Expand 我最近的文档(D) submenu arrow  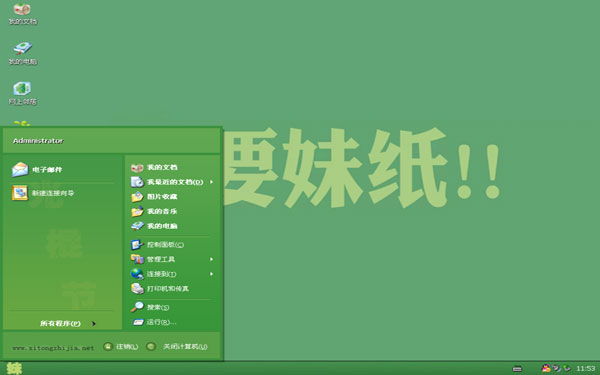point(211,182)
